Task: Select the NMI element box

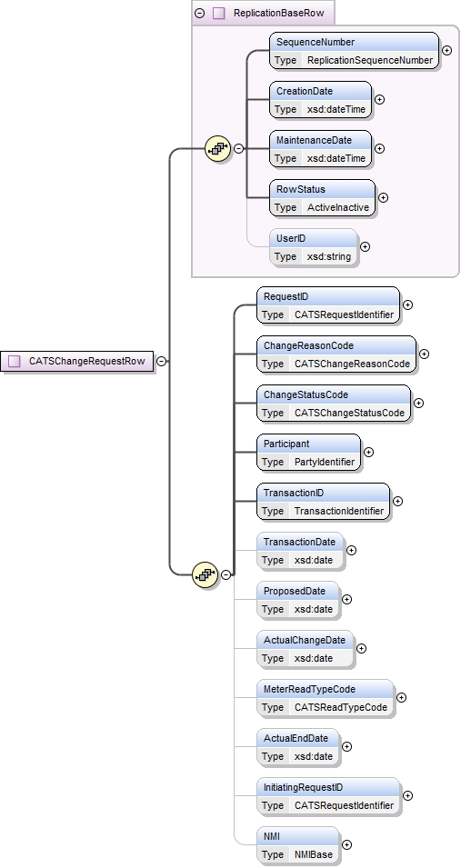Action: coord(297,844)
